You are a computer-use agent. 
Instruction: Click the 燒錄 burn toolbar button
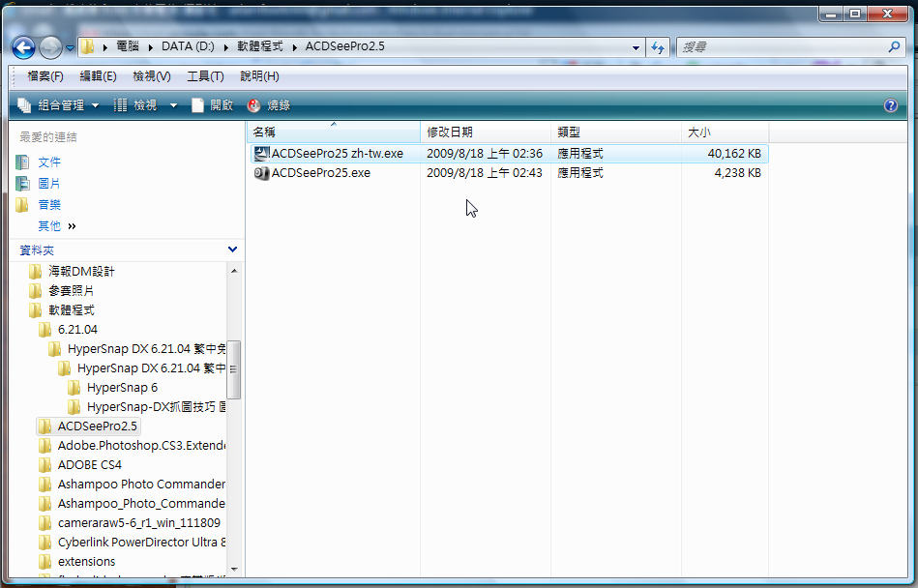pyautogui.click(x=269, y=105)
